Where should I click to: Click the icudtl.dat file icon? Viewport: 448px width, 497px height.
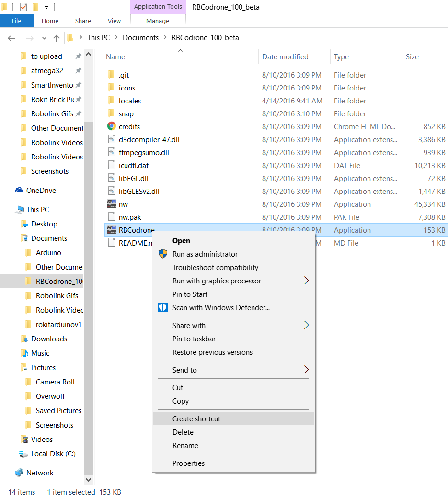[x=111, y=165]
